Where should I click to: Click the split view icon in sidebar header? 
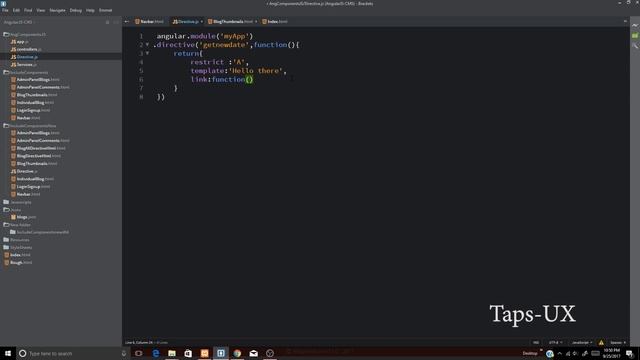pos(116,22)
